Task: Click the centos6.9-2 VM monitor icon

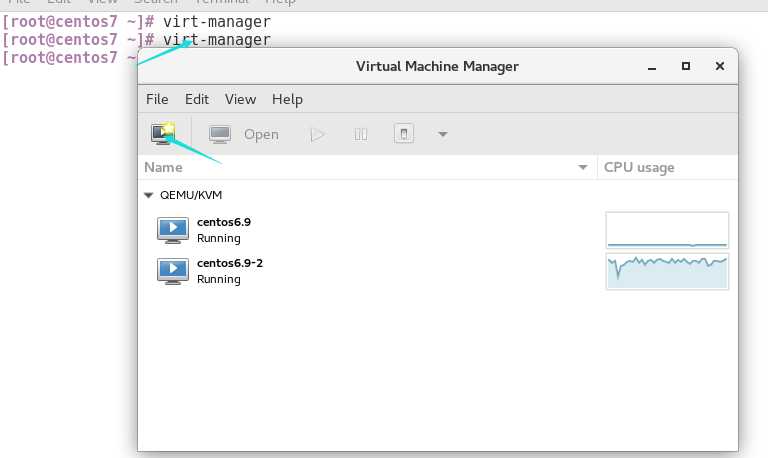Action: click(x=172, y=271)
